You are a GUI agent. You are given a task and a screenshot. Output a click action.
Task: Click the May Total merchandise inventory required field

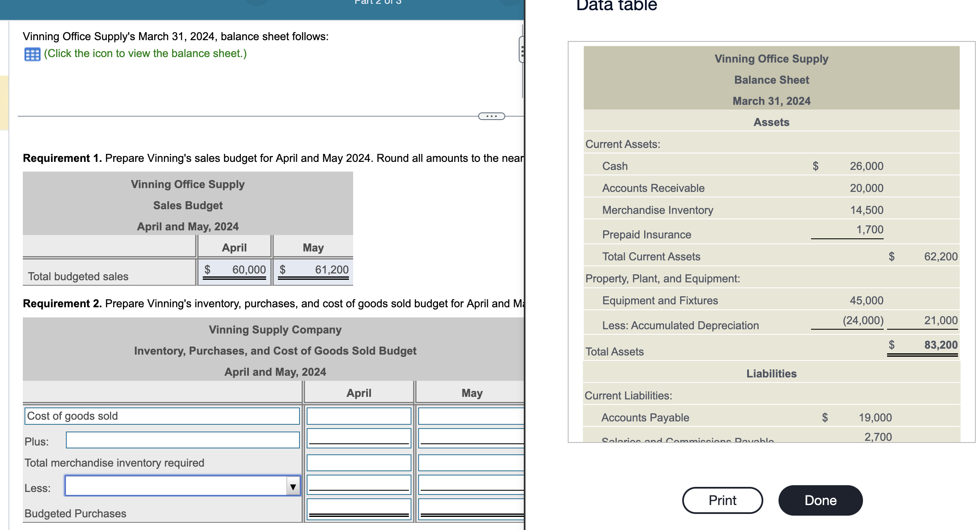point(470,462)
